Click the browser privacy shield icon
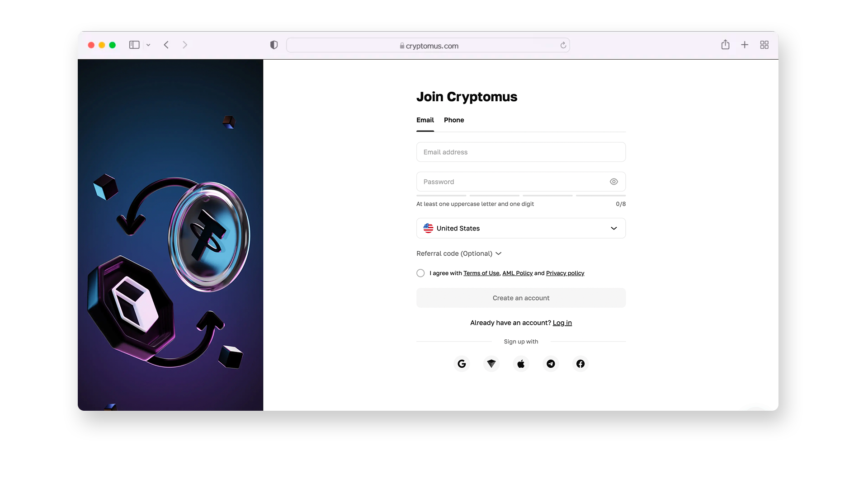Viewport: 868px width, 488px height. click(x=274, y=45)
